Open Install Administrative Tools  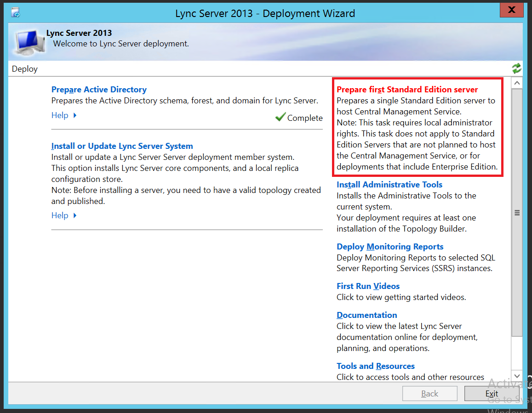389,185
